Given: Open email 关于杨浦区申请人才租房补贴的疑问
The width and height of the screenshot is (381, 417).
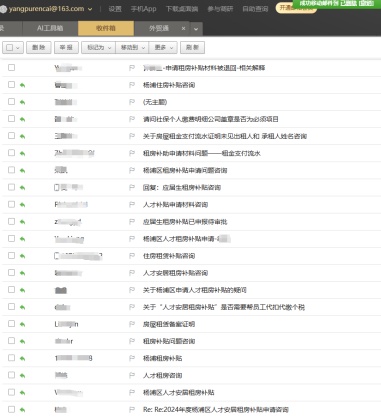Looking at the screenshot, I should coord(195,290).
